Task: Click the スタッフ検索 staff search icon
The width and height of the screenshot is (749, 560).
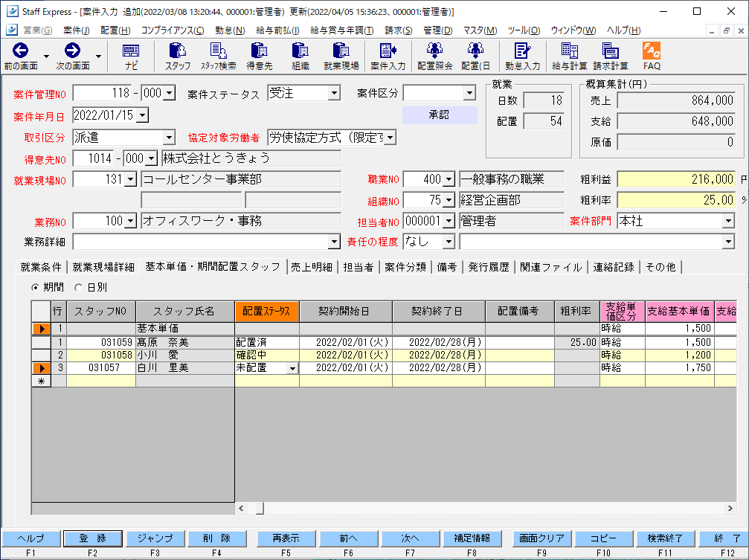Action: pyautogui.click(x=218, y=56)
